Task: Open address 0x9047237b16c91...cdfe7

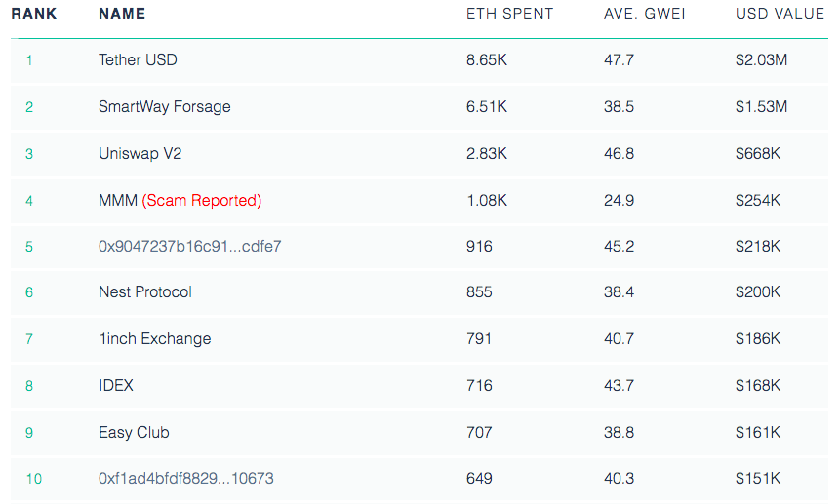Action: click(x=189, y=247)
